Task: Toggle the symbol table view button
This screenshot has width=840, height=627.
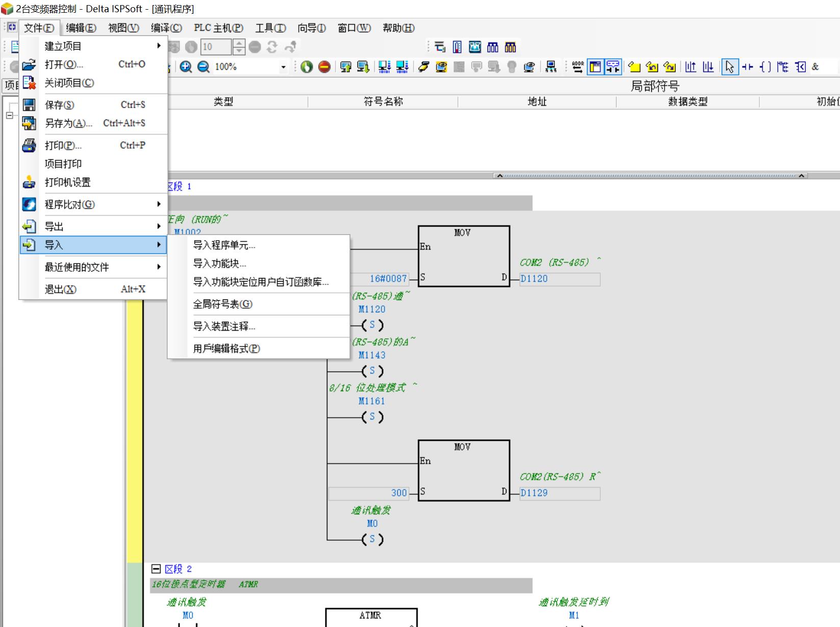Action: tap(595, 67)
